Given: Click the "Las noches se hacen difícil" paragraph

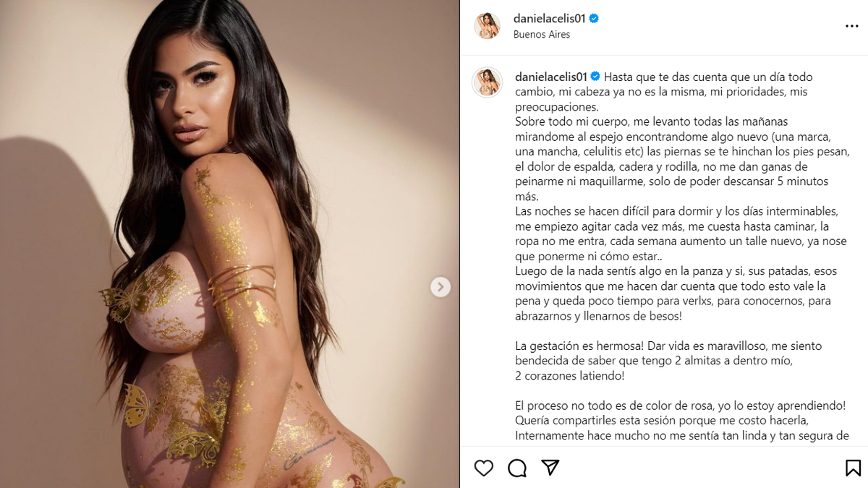Looking at the screenshot, I should click(681, 234).
